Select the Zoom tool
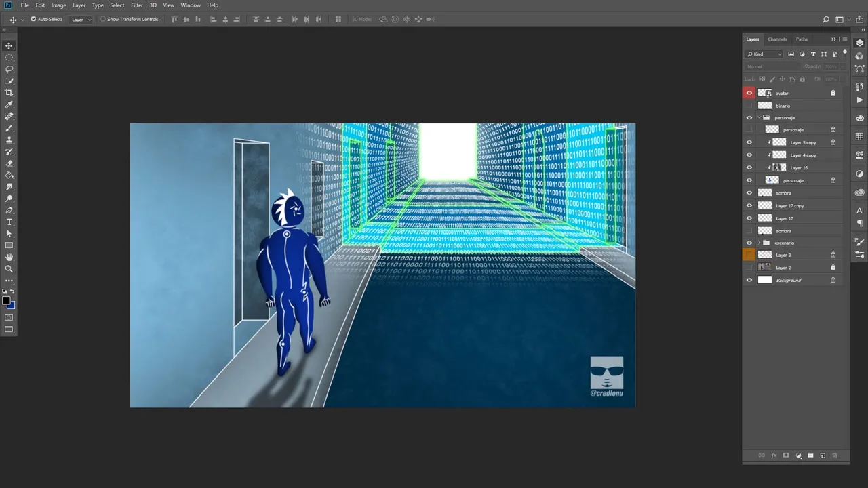The width and height of the screenshot is (868, 488). 9,269
